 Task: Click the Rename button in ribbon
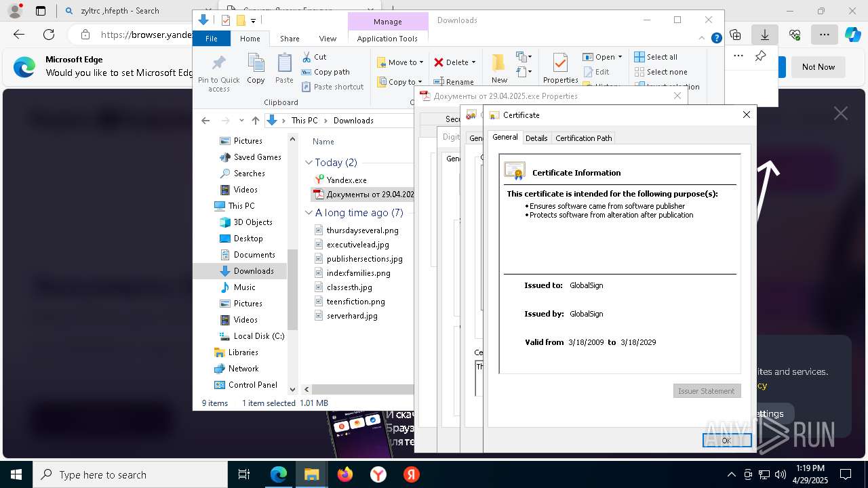tap(454, 82)
